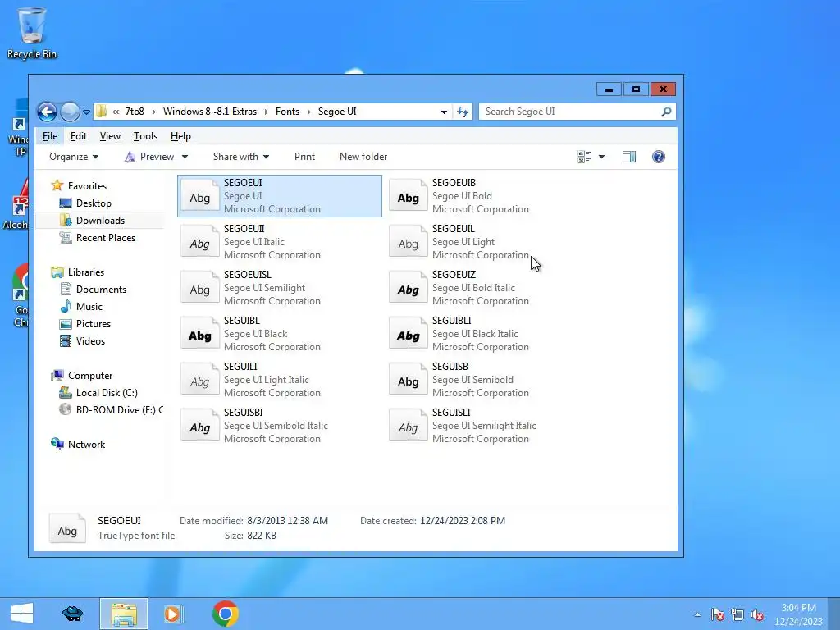The image size is (840, 630).
Task: Select the SEGUILI Light Italic icon
Action: click(x=200, y=381)
